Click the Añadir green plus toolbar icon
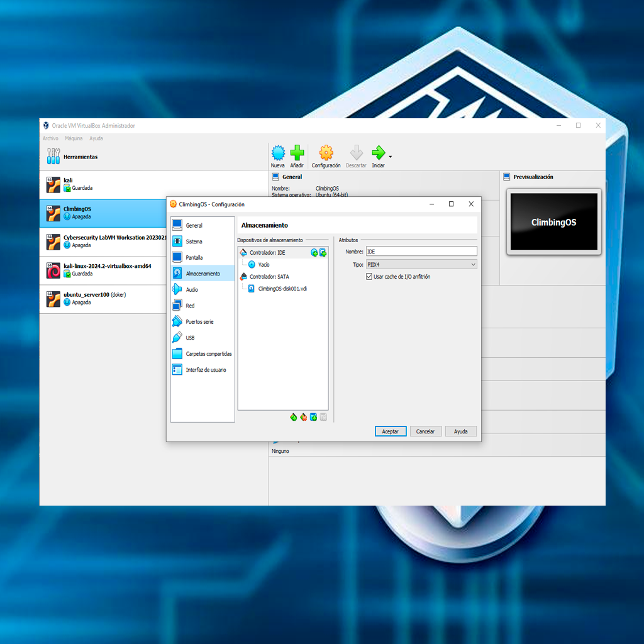 point(297,153)
